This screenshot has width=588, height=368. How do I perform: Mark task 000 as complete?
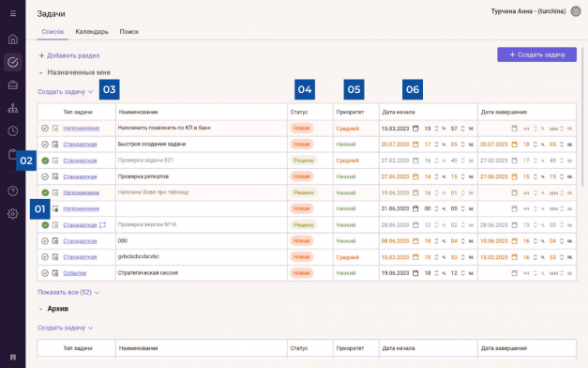tap(45, 240)
